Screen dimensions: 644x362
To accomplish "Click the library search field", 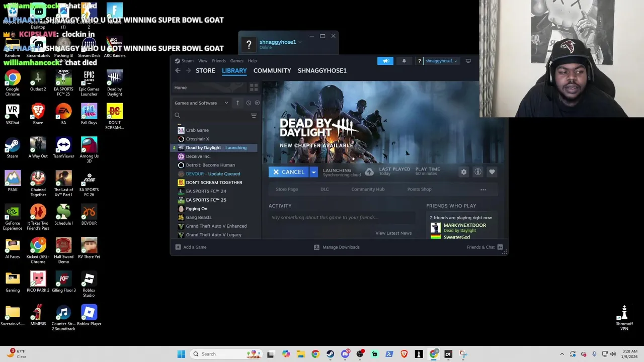I will click(210, 116).
